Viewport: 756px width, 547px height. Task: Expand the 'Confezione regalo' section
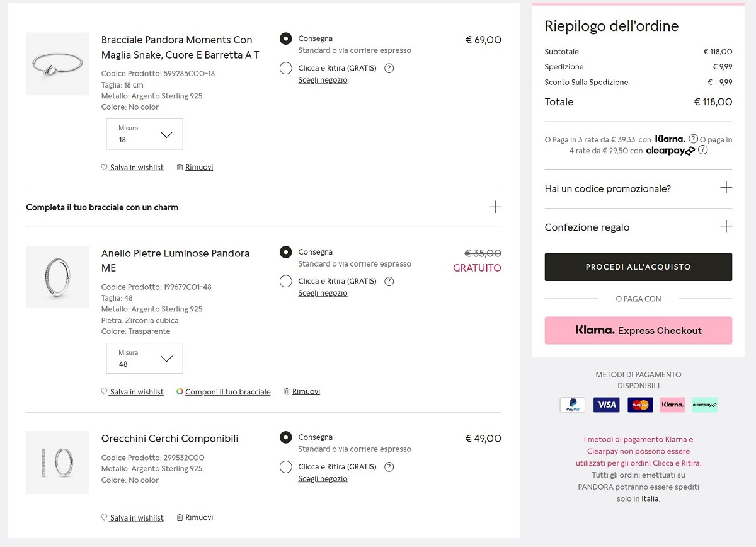click(726, 226)
